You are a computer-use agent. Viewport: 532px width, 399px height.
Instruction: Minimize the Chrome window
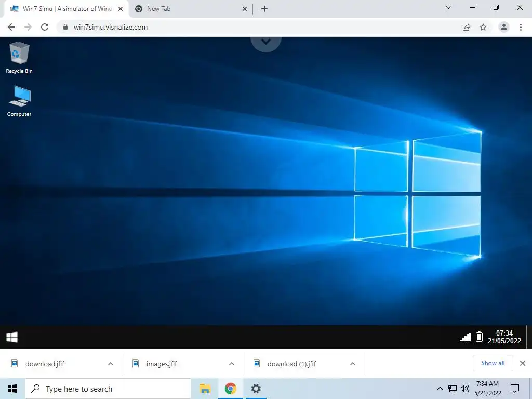click(x=472, y=7)
